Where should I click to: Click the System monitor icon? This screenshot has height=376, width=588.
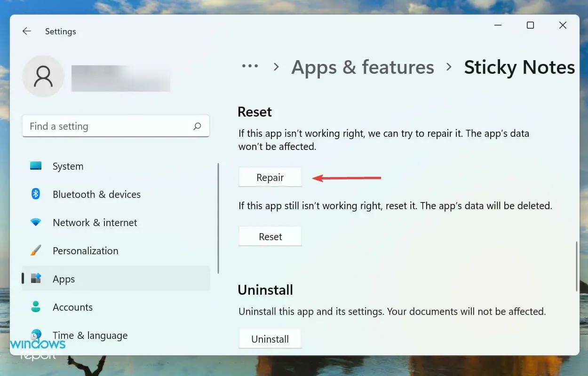pyautogui.click(x=36, y=166)
